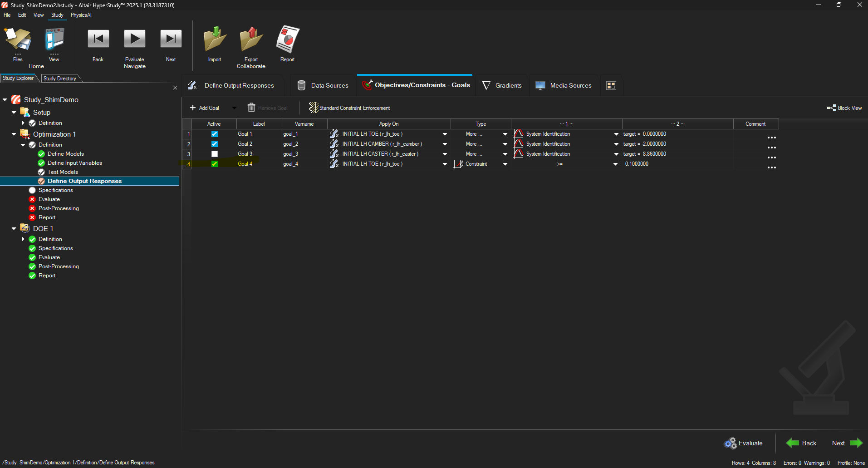Click Goal 1 response icon in Apply On
Screen dimensions: 868x468
click(x=334, y=134)
